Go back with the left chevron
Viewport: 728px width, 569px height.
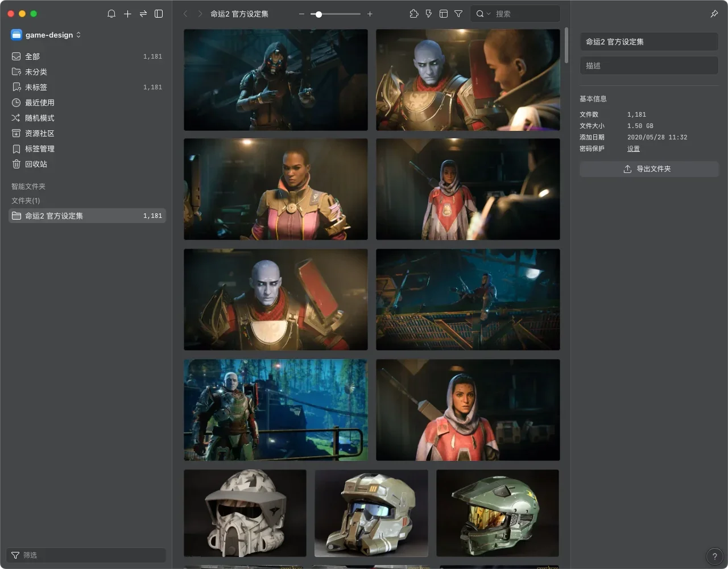pos(185,14)
